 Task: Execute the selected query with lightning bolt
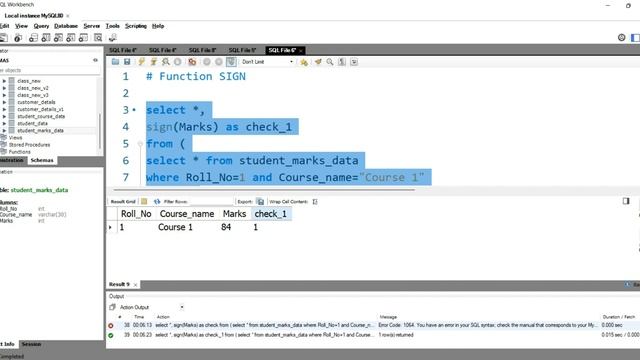click(x=142, y=62)
